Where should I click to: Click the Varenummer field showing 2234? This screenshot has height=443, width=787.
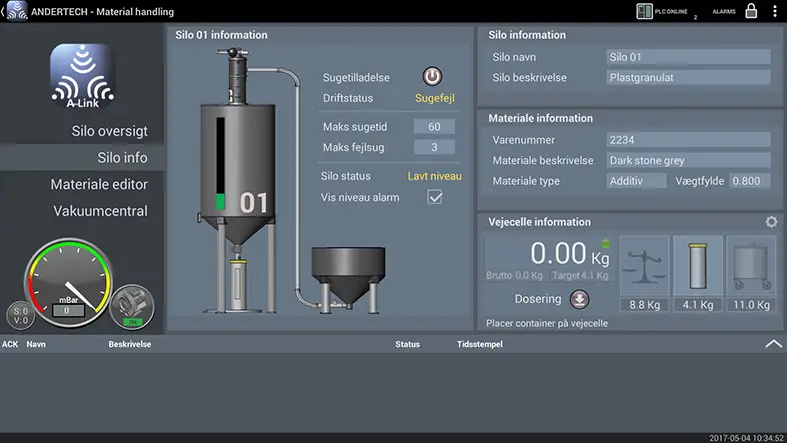click(688, 140)
